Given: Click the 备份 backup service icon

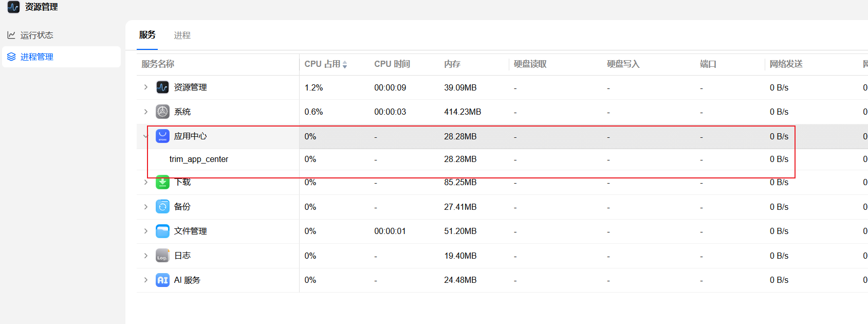Looking at the screenshot, I should coord(162,207).
